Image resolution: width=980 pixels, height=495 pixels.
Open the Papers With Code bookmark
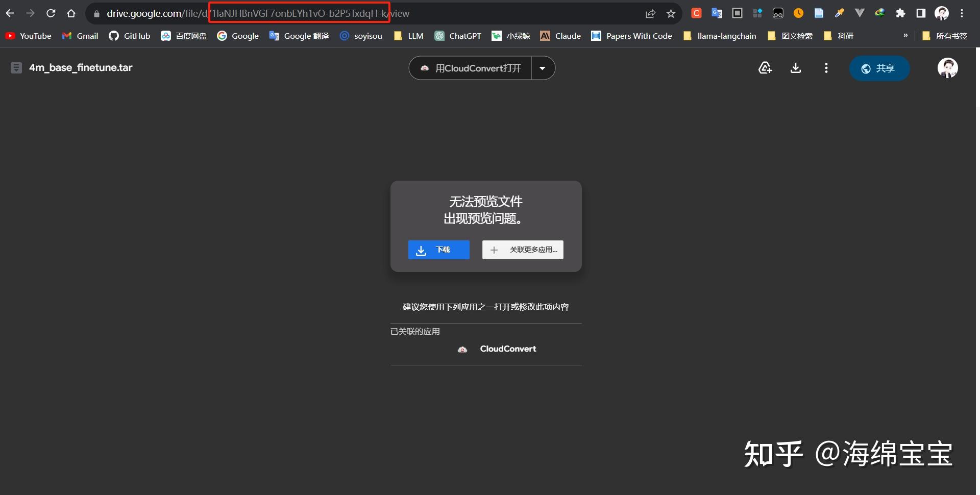point(631,36)
